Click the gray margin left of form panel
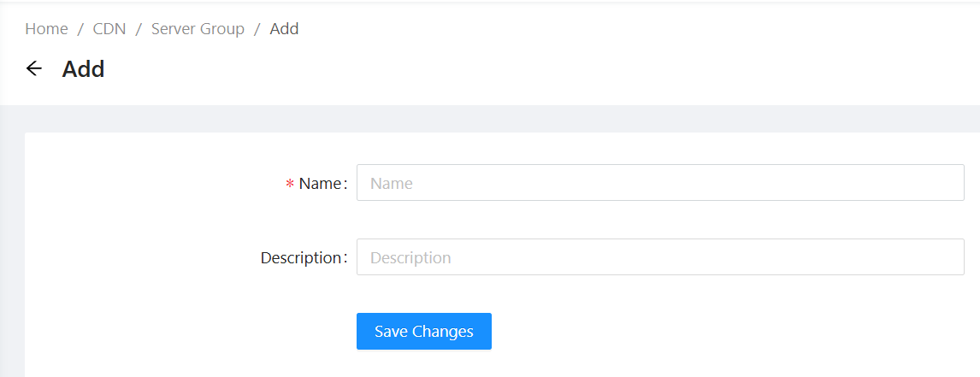This screenshot has width=980, height=377. point(12,256)
